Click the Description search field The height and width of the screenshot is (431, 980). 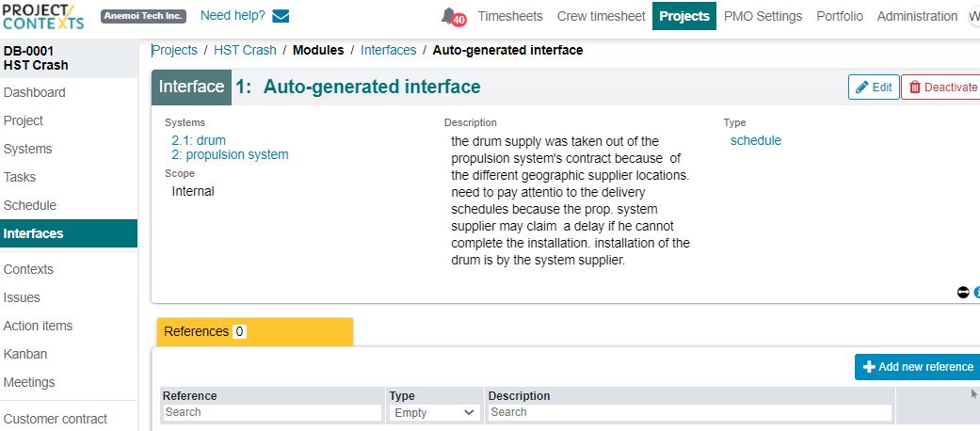pos(690,412)
